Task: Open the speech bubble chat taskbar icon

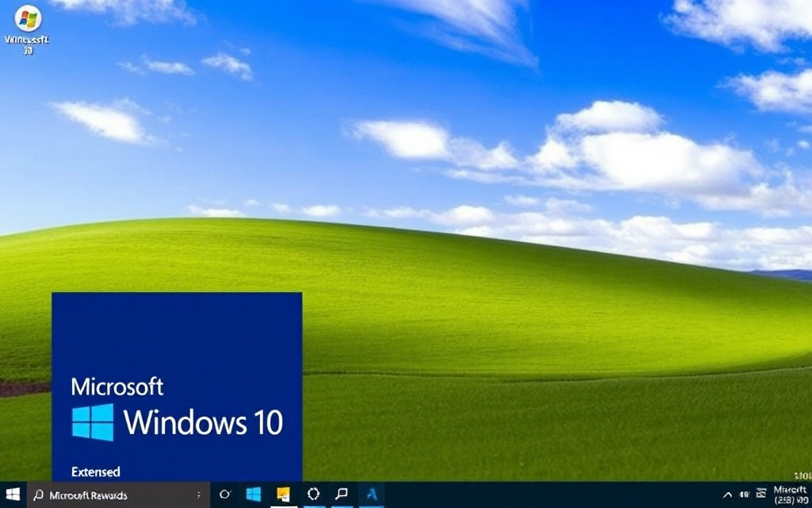Action: coord(343,494)
